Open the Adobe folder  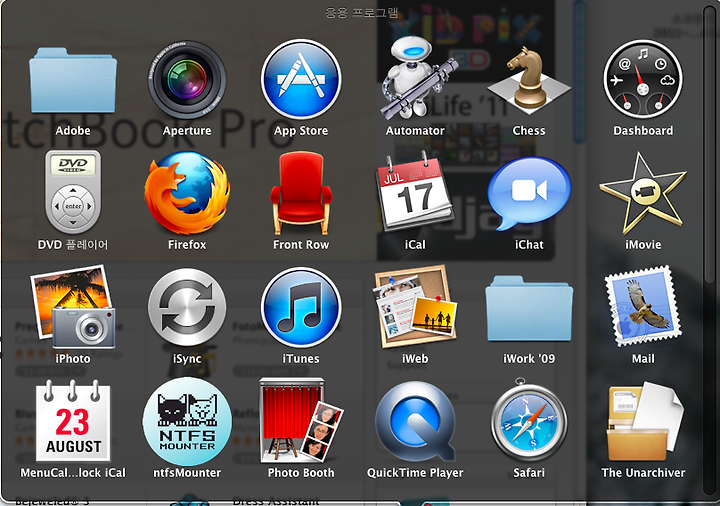point(73,80)
